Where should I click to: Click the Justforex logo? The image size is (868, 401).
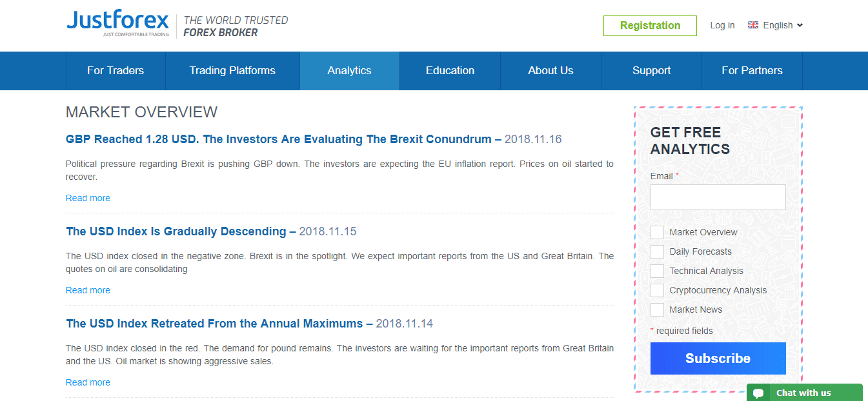coord(117,24)
